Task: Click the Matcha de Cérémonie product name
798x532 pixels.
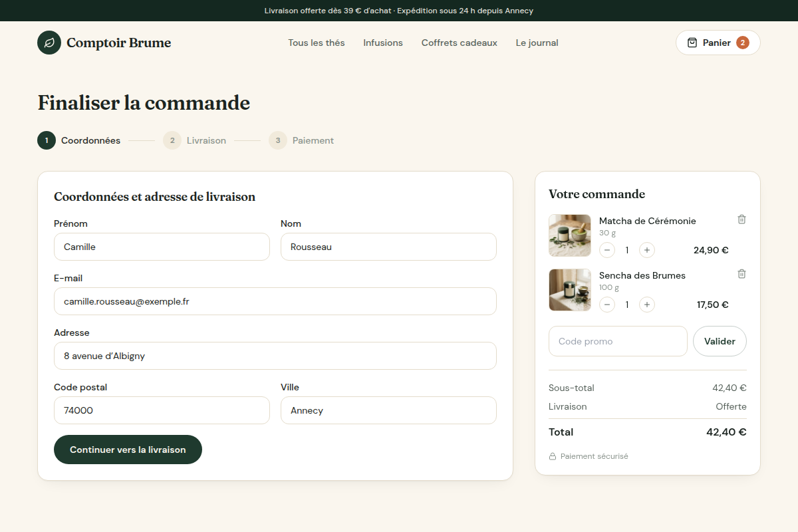Action: (x=648, y=221)
